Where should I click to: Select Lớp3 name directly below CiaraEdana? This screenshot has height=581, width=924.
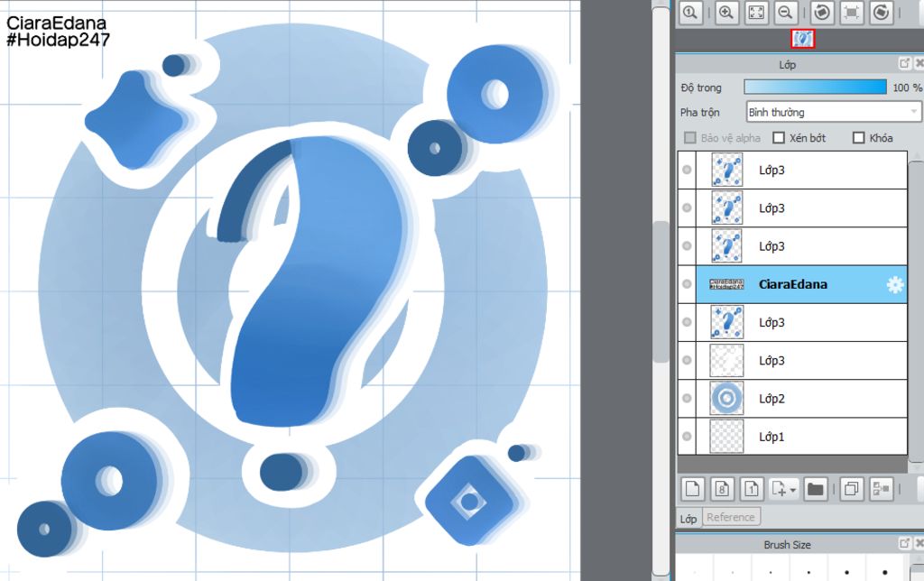(772, 323)
